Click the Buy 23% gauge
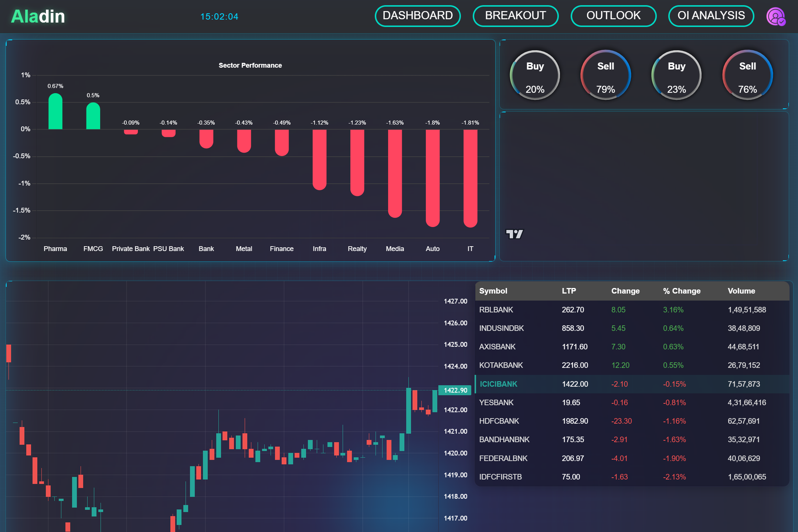798x532 pixels. (676, 75)
